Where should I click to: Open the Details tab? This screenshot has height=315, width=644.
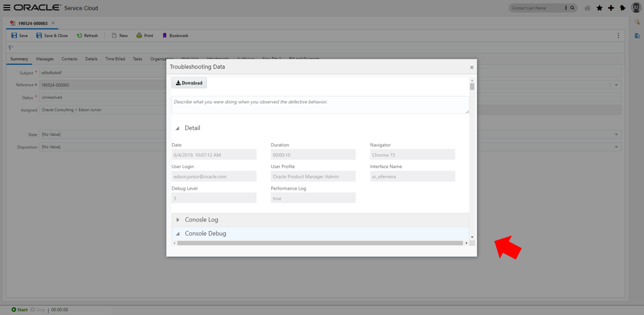[x=91, y=59]
